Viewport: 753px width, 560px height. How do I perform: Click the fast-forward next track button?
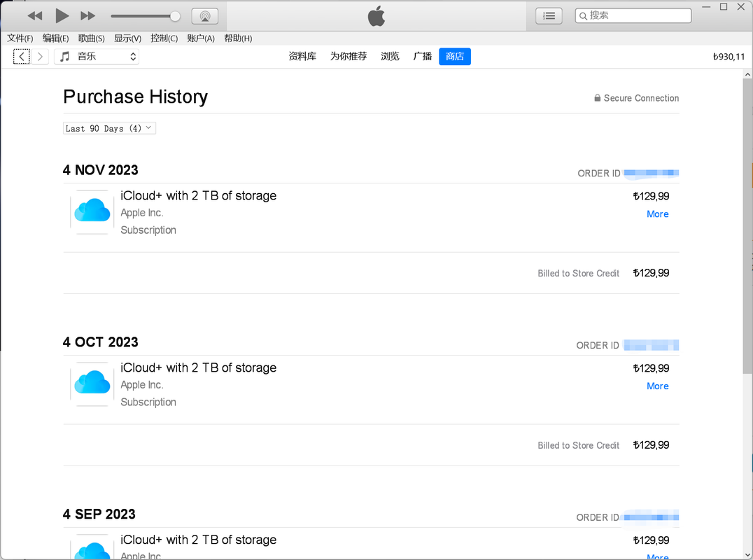(88, 16)
